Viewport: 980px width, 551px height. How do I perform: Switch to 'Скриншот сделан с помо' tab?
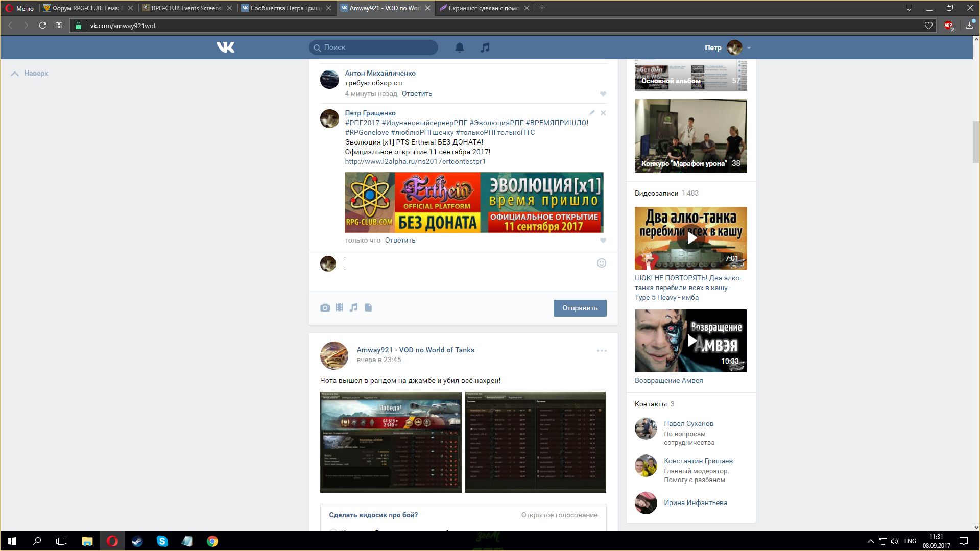[484, 8]
